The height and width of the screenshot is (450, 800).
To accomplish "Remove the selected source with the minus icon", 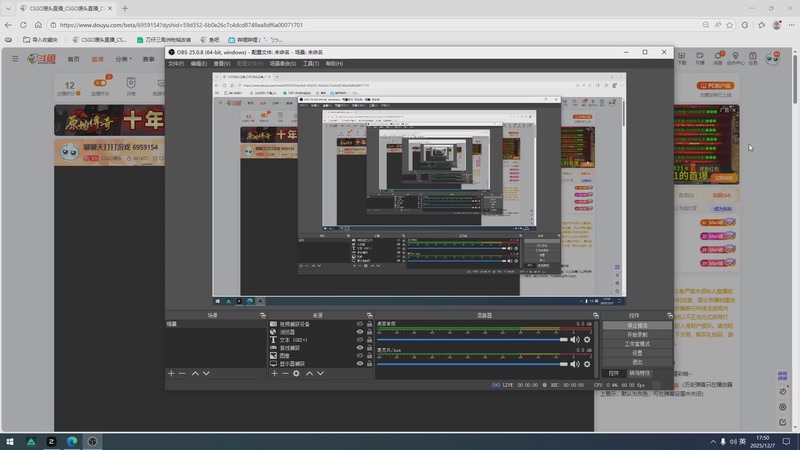I will pos(285,373).
